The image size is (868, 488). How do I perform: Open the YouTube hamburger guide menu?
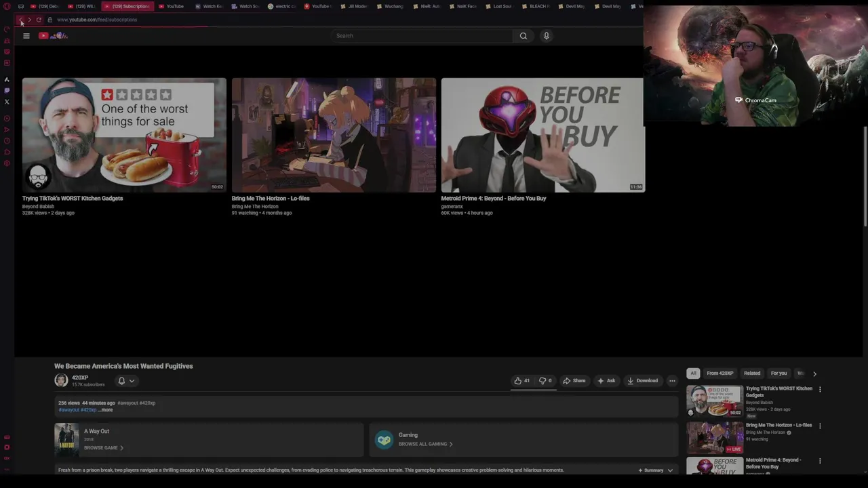[x=26, y=36]
